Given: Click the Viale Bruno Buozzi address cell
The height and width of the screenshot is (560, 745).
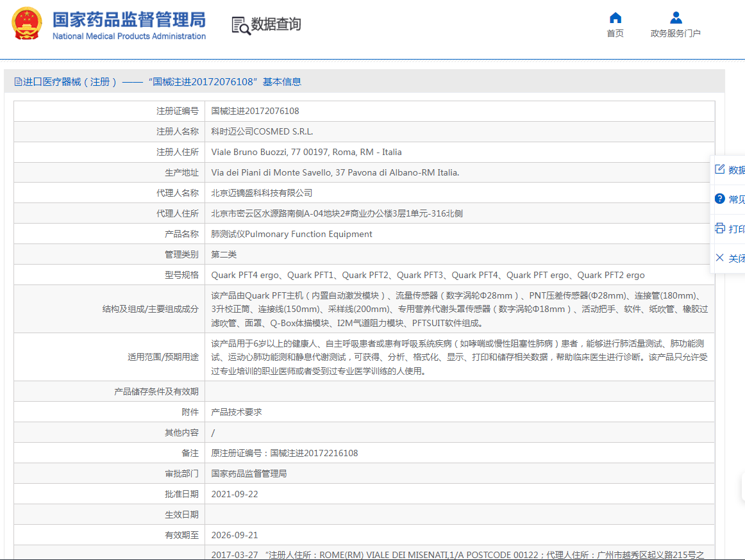Looking at the screenshot, I should pos(460,152).
